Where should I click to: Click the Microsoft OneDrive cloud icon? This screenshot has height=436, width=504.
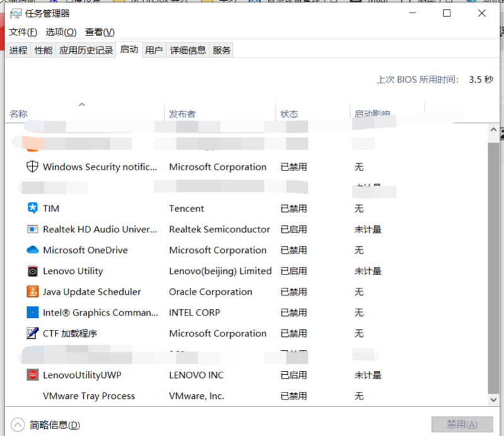pos(32,250)
